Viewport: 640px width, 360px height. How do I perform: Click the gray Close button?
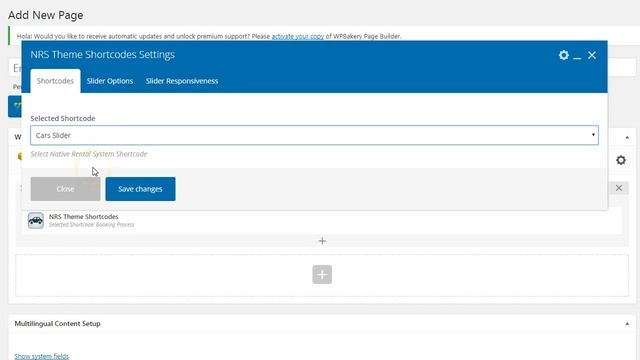(x=65, y=189)
